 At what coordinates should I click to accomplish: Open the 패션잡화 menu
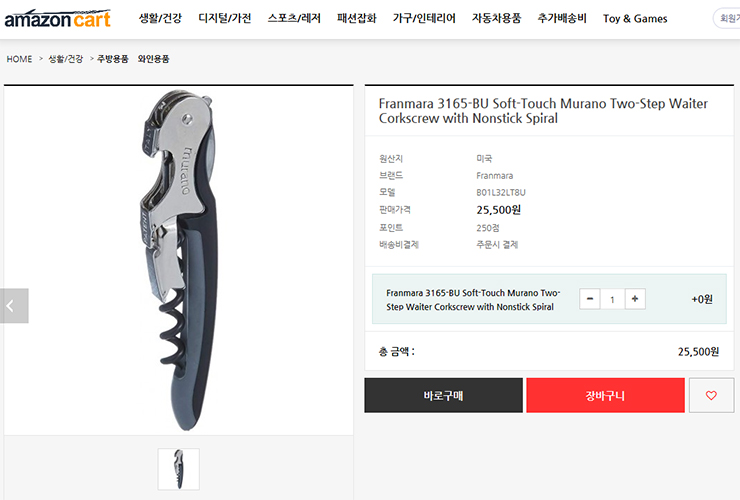coord(357,18)
